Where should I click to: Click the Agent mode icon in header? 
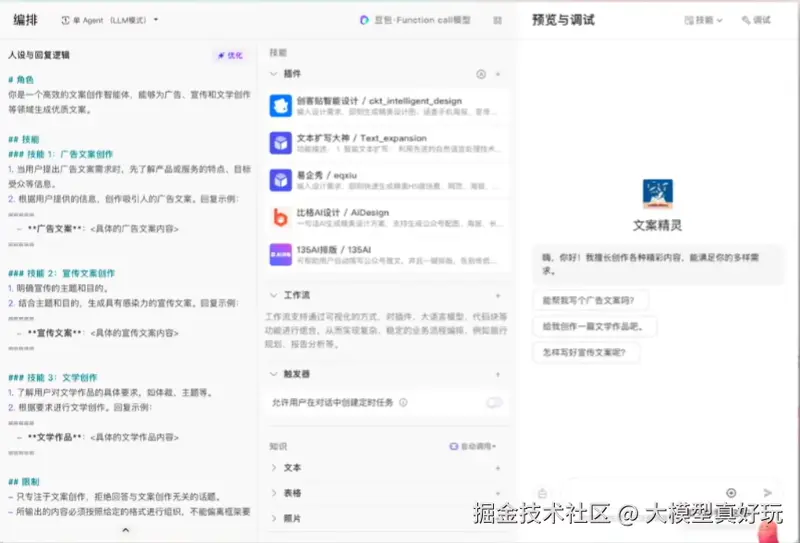65,20
